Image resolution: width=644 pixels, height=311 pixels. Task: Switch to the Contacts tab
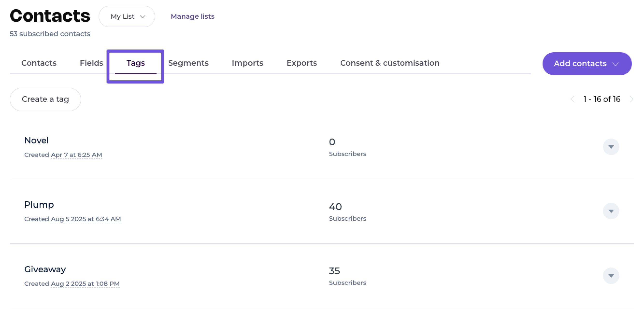point(39,63)
